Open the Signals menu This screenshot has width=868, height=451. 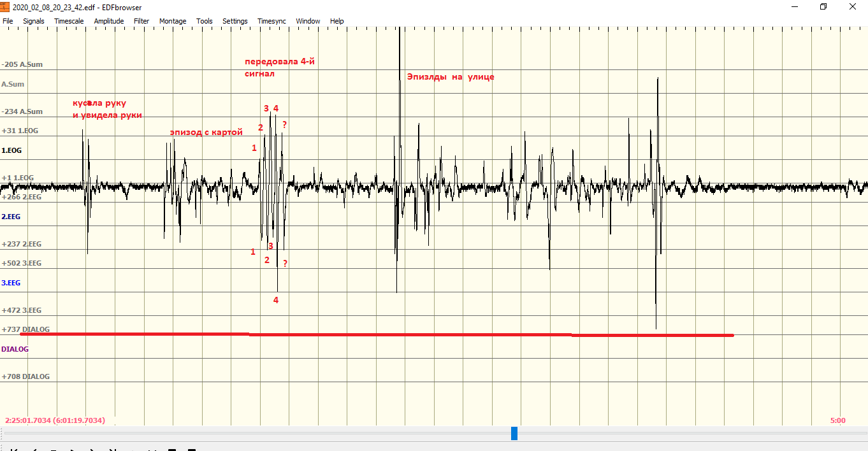(x=34, y=21)
